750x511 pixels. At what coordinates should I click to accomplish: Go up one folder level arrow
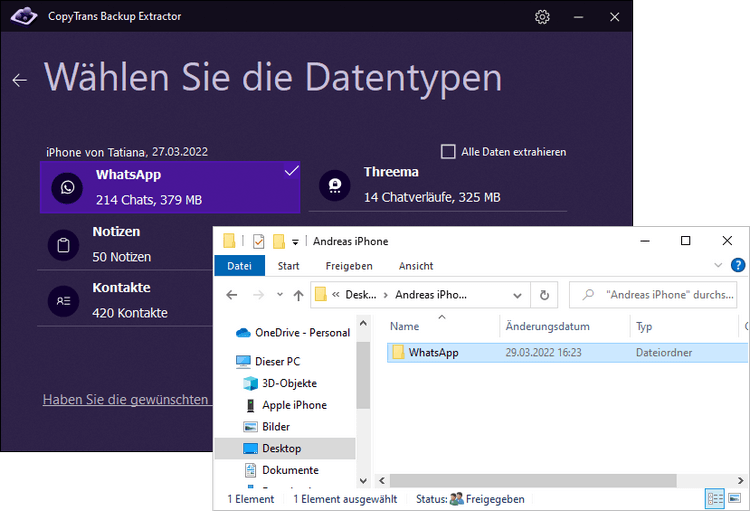click(298, 295)
